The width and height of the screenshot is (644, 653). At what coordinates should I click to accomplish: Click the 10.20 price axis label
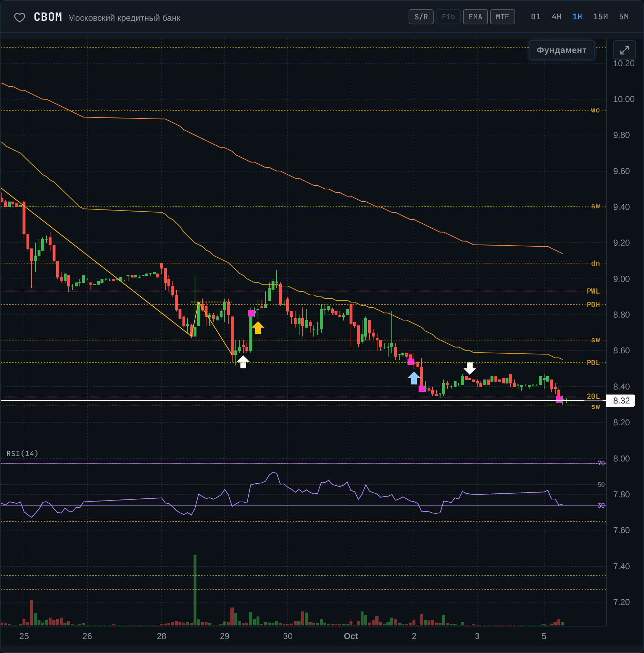click(624, 63)
